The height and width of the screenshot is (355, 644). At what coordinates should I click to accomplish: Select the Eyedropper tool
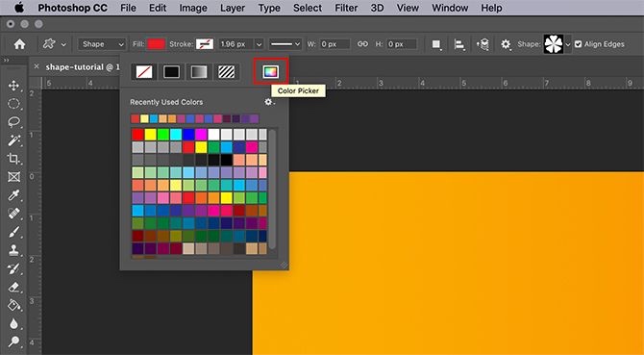point(13,195)
